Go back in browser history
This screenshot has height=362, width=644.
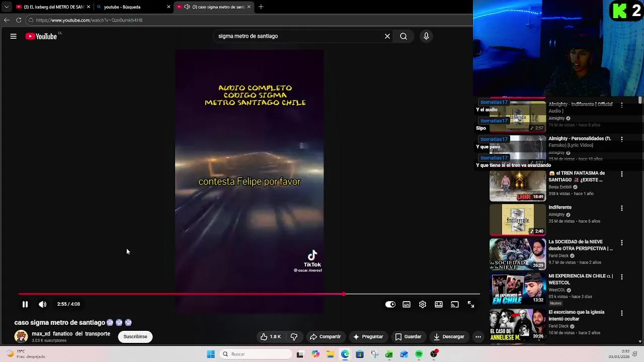click(x=7, y=20)
